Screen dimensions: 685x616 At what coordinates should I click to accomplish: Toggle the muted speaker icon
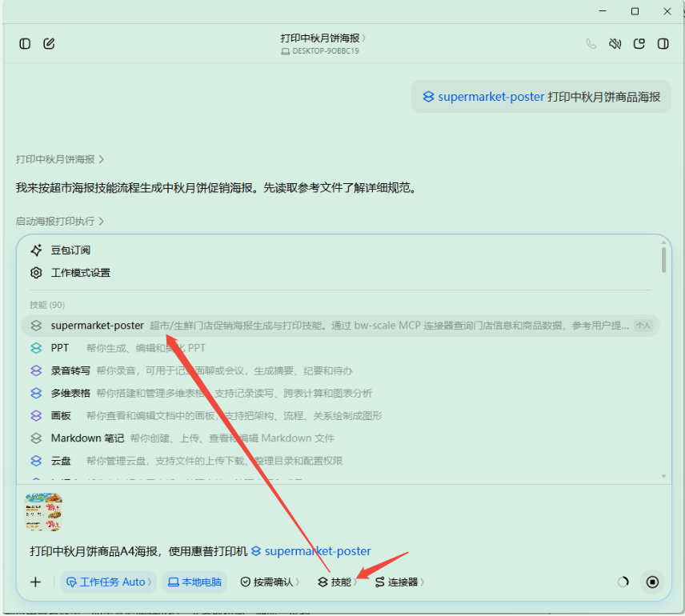coord(615,44)
